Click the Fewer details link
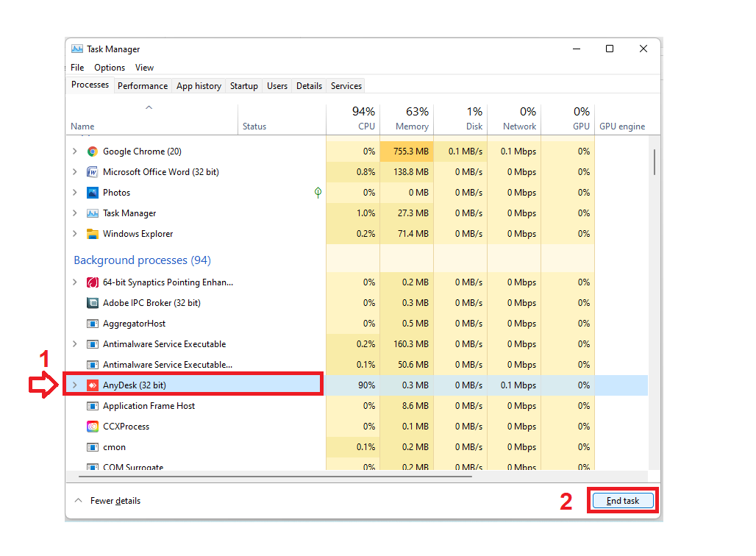Screen dimensions: 756x556 coord(115,501)
